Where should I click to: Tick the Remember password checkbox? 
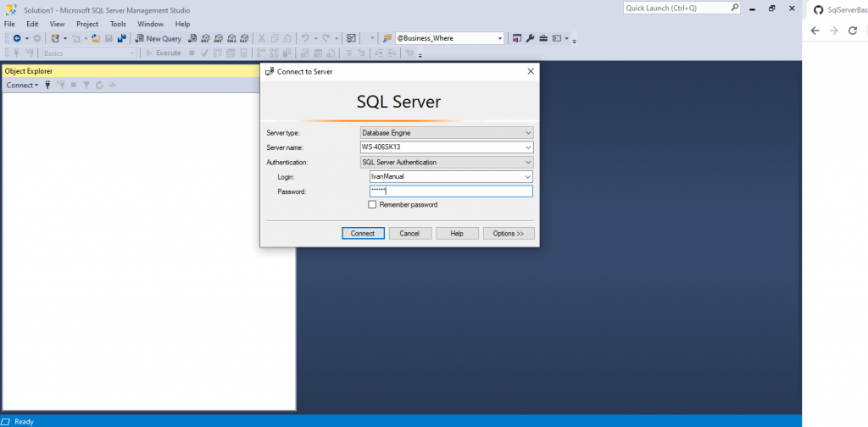pyautogui.click(x=373, y=205)
